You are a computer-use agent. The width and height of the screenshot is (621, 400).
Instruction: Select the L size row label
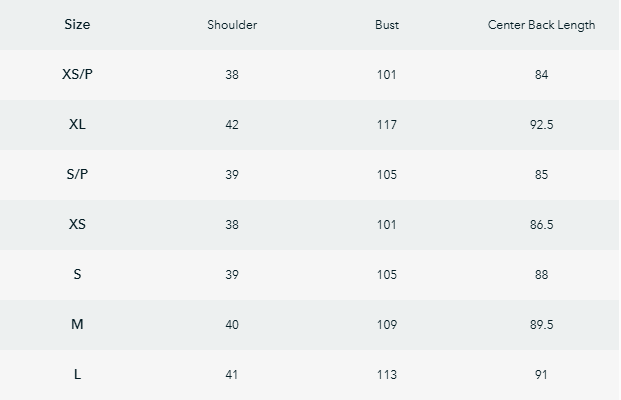click(77, 374)
